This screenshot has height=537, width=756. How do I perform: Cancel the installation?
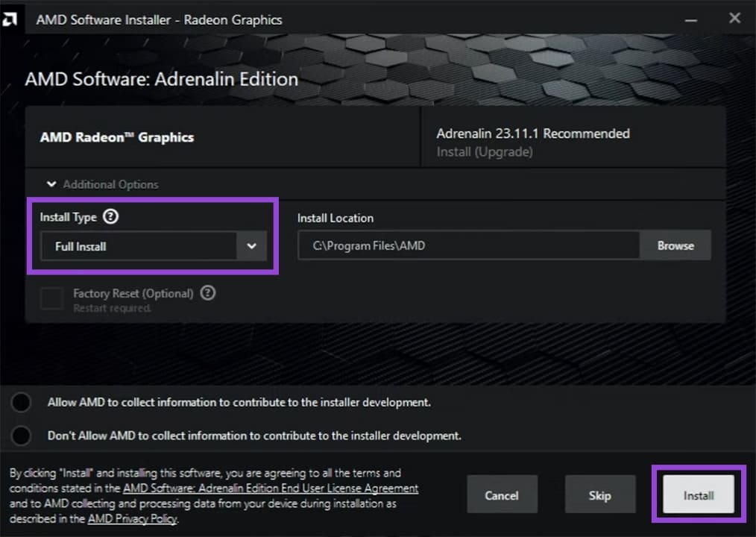[x=503, y=494]
